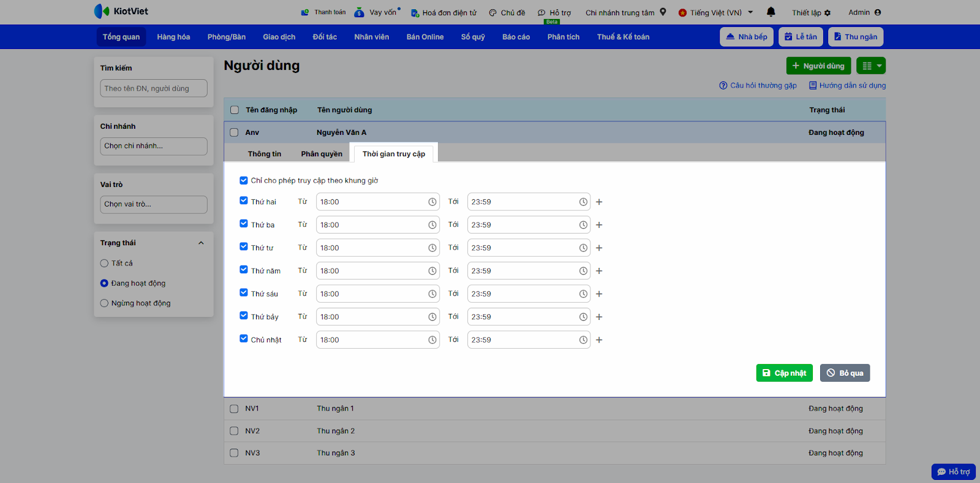Open the Chọn chi nhánh dropdown
The width and height of the screenshot is (980, 483).
153,146
